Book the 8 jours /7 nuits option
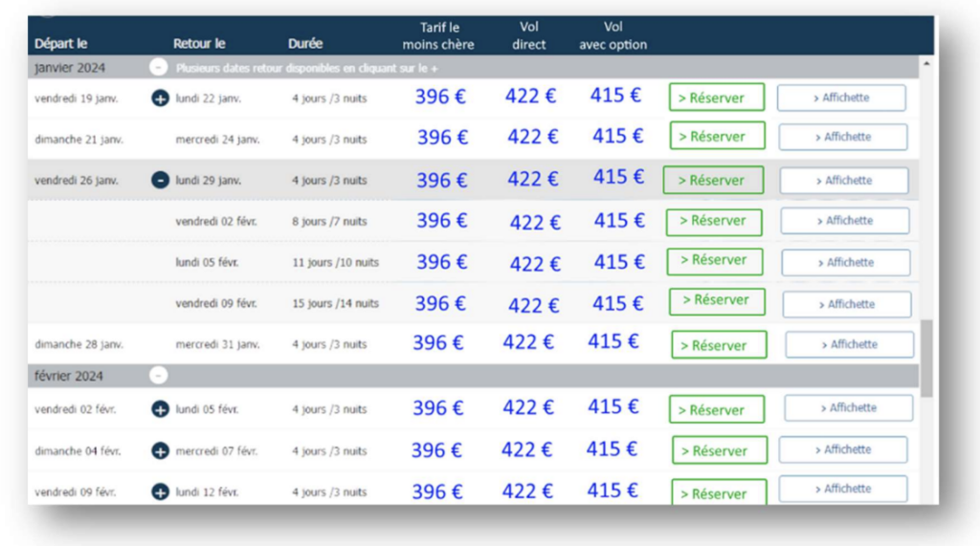The image size is (980, 546). click(x=714, y=221)
